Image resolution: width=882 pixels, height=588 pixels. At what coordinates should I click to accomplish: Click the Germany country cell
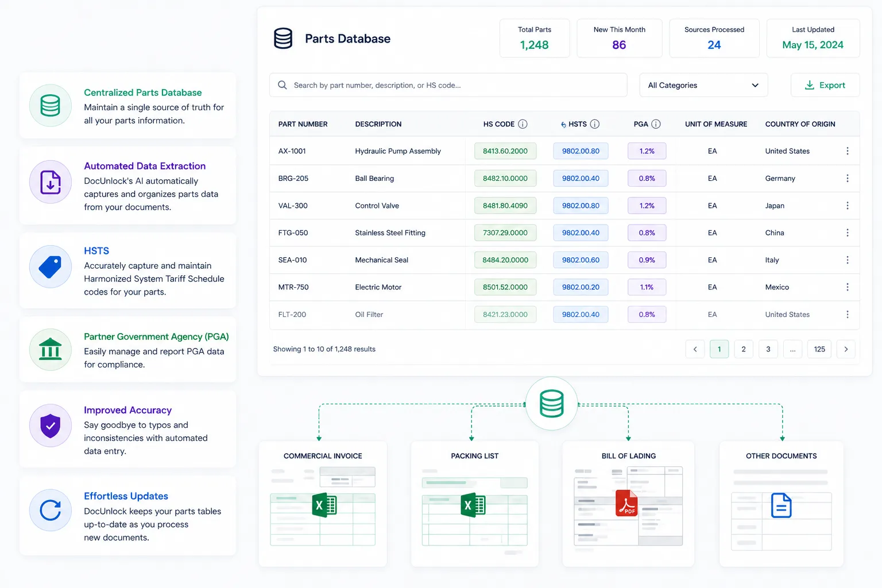point(780,179)
